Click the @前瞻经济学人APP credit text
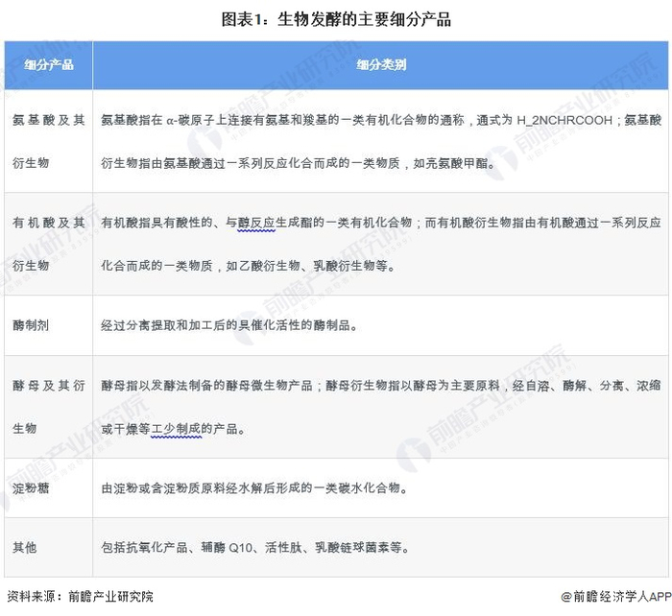The height and width of the screenshot is (616, 672). click(x=616, y=596)
